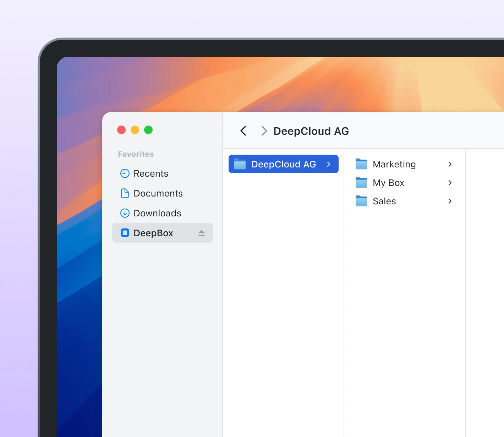Viewport: 504px width, 437px height.
Task: Click the DeepCloud AG folder icon
Action: coord(240,164)
